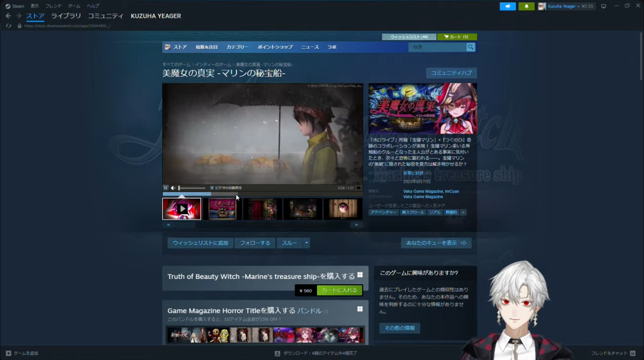
Task: Open the Friends & Chat icon
Action: [x=633, y=353]
